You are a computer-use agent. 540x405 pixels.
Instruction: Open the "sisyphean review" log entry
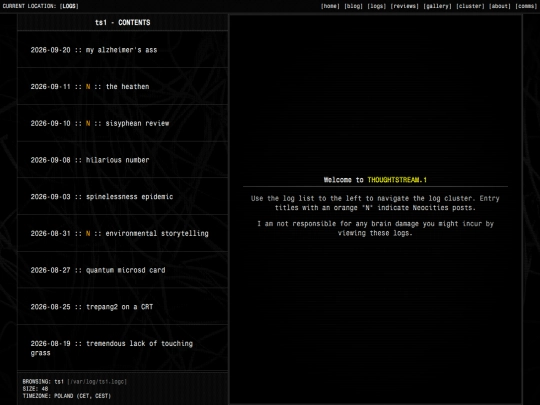[x=123, y=123]
